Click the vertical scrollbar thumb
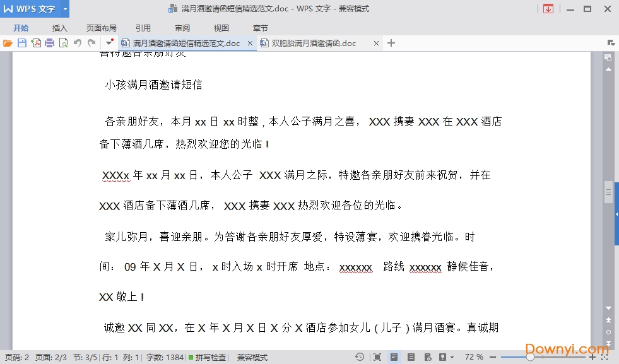This screenshot has width=619, height=364. pyautogui.click(x=608, y=192)
